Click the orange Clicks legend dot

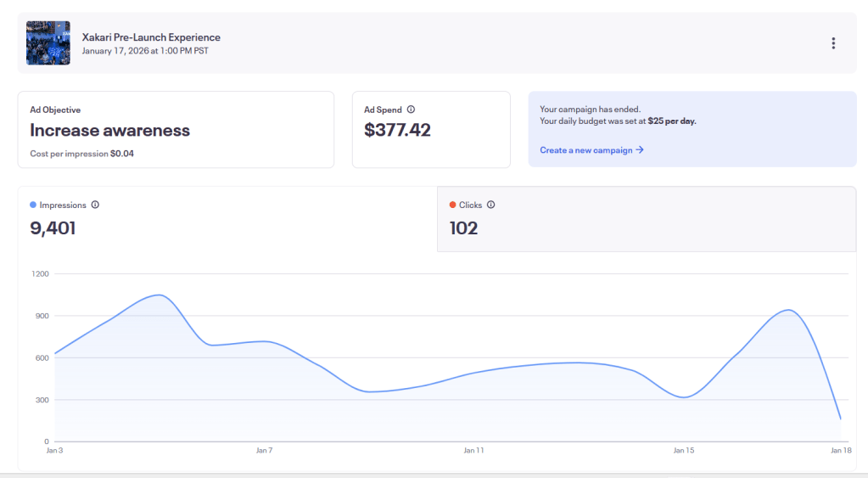(x=452, y=205)
